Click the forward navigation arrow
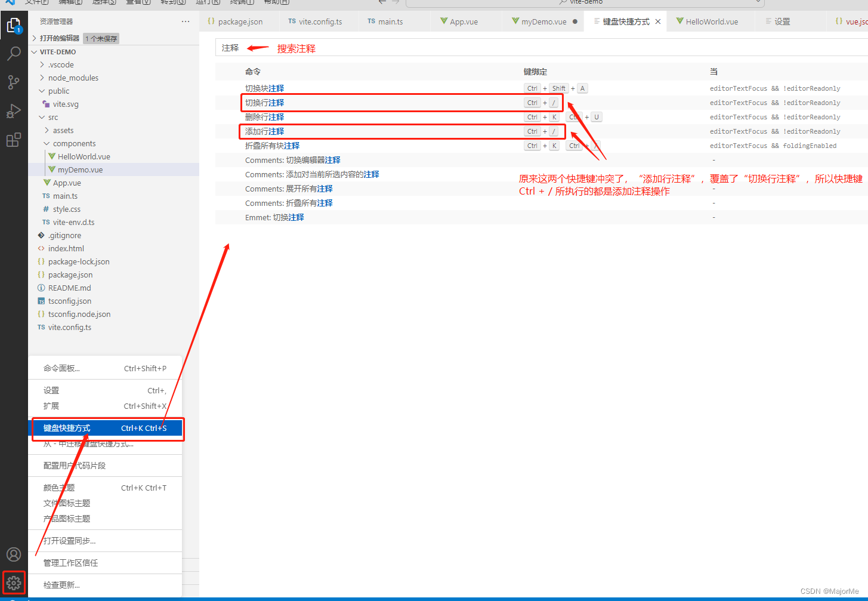 click(396, 2)
